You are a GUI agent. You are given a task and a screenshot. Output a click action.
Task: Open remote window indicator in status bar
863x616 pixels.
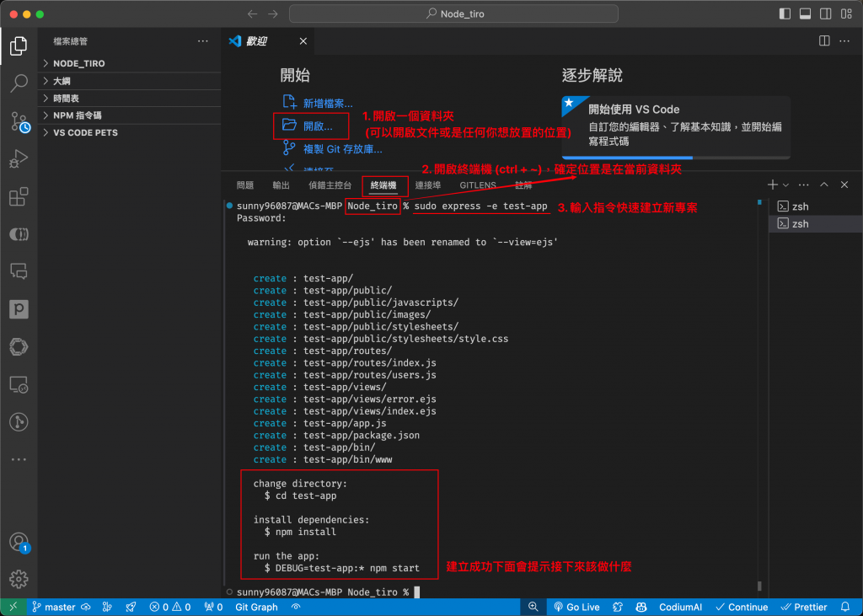pyautogui.click(x=13, y=608)
